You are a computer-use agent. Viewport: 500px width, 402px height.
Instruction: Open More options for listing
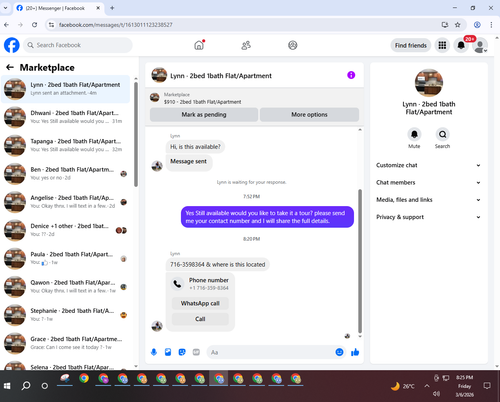[x=309, y=114]
